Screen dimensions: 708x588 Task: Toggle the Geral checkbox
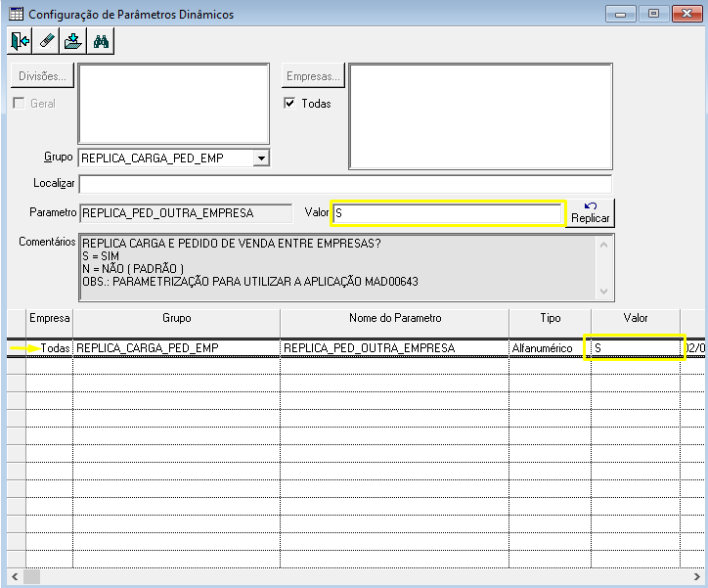[x=19, y=104]
